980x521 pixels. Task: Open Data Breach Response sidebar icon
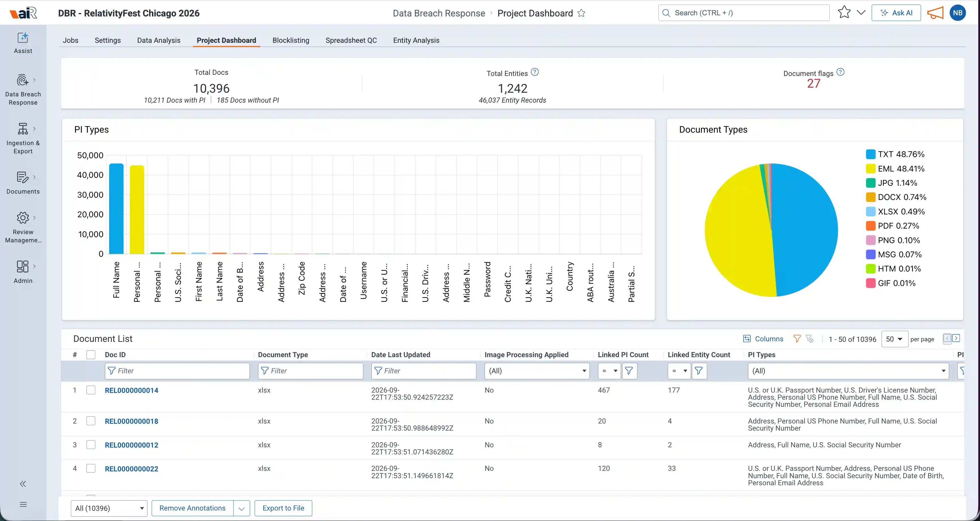[23, 80]
